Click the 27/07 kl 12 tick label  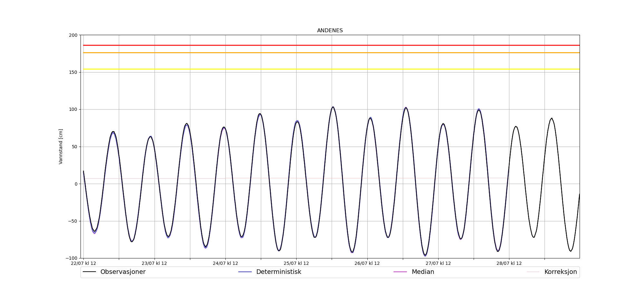(x=438, y=264)
